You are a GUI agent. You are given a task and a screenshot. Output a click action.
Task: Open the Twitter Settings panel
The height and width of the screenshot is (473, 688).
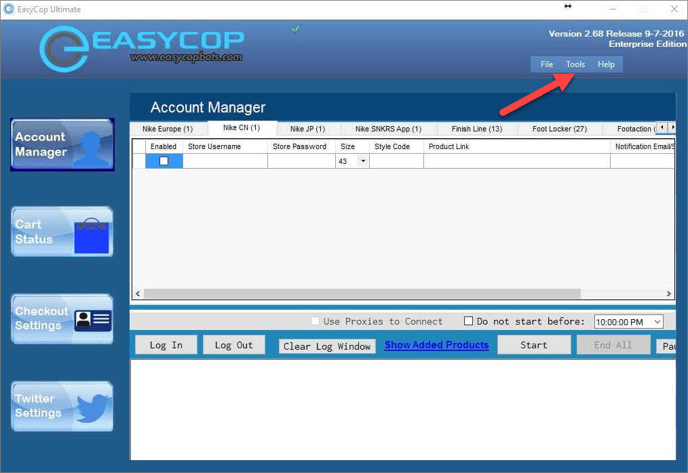tap(62, 406)
